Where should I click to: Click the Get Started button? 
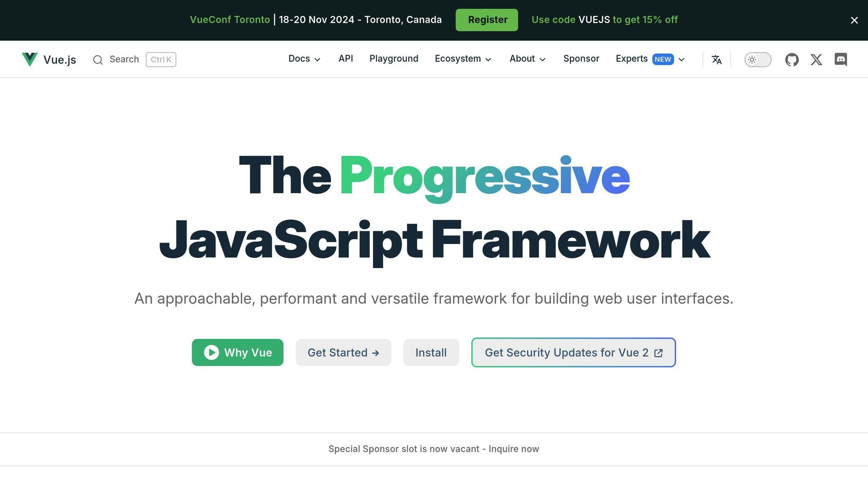(343, 352)
